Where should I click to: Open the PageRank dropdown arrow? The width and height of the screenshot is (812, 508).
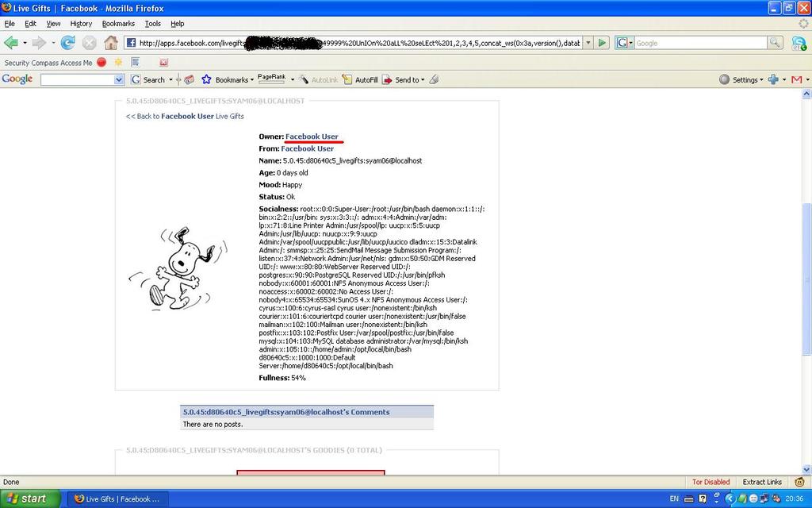(293, 80)
